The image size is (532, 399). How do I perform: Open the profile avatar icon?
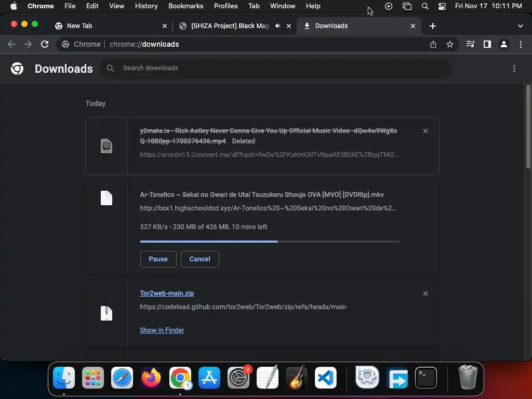pos(504,44)
